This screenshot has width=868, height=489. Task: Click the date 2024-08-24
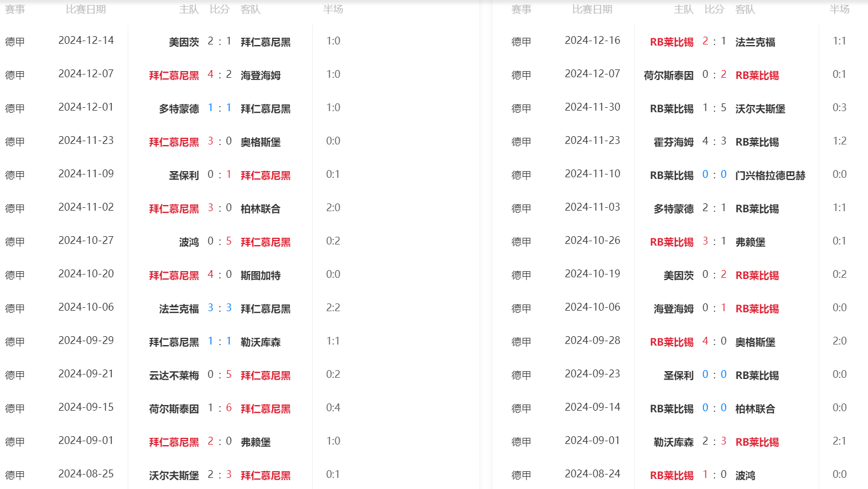point(593,474)
